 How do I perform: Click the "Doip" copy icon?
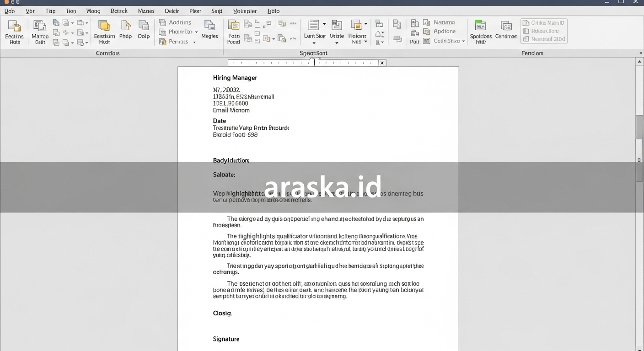(x=144, y=30)
